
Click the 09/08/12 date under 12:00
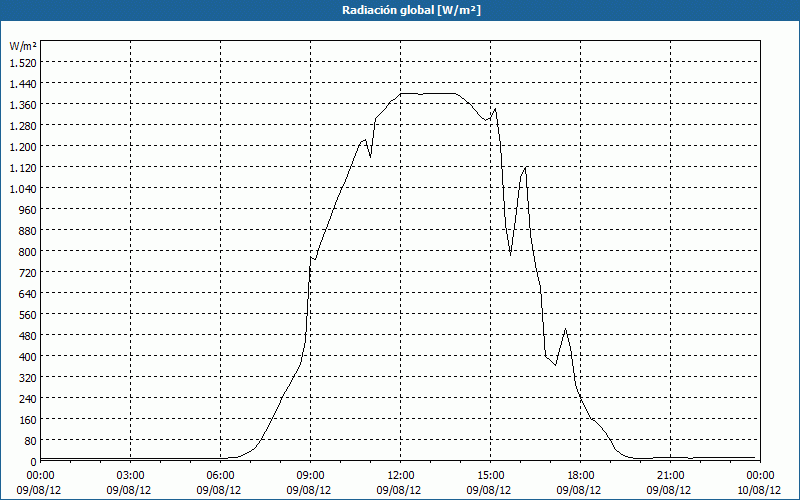pyautogui.click(x=399, y=490)
